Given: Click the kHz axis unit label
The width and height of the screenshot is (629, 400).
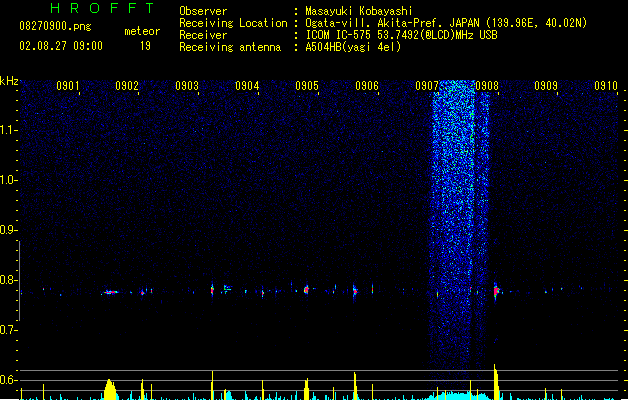Looking at the screenshot, I should 9,81.
